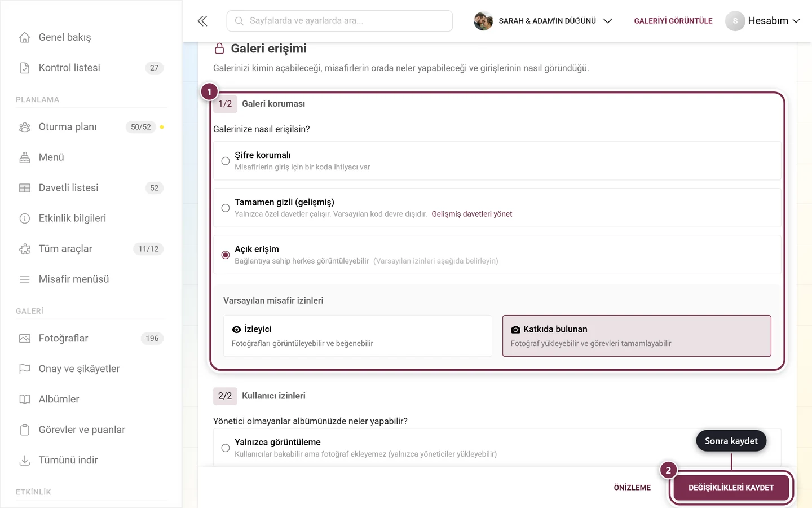Click the Misafir menüsü hamburger icon

pos(25,279)
